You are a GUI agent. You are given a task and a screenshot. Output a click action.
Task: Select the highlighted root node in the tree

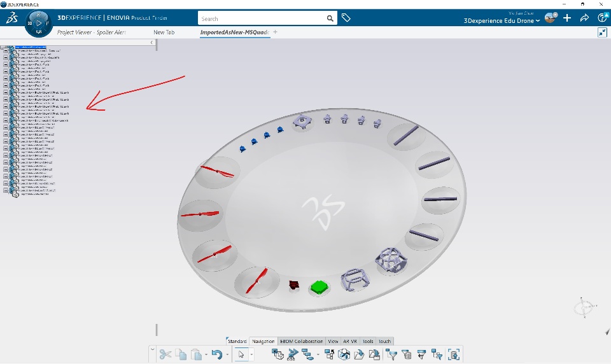pyautogui.click(x=31, y=47)
